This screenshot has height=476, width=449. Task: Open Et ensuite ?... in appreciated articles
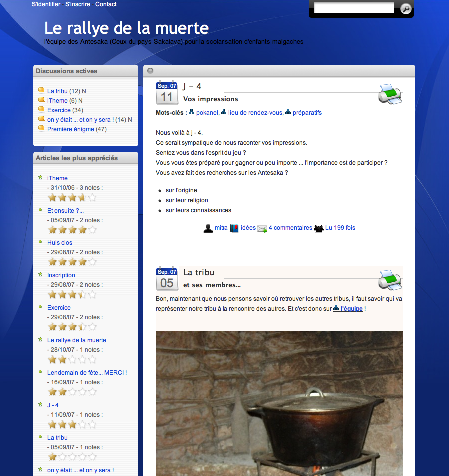tap(65, 211)
